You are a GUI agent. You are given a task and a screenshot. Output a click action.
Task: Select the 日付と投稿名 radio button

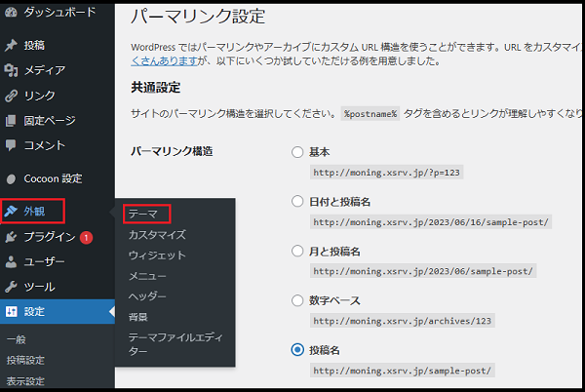click(x=297, y=202)
